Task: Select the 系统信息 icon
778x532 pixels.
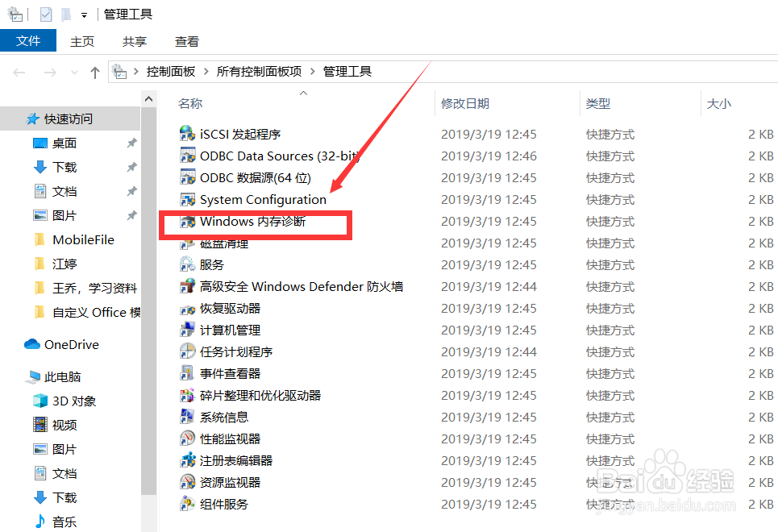Action: click(x=187, y=417)
